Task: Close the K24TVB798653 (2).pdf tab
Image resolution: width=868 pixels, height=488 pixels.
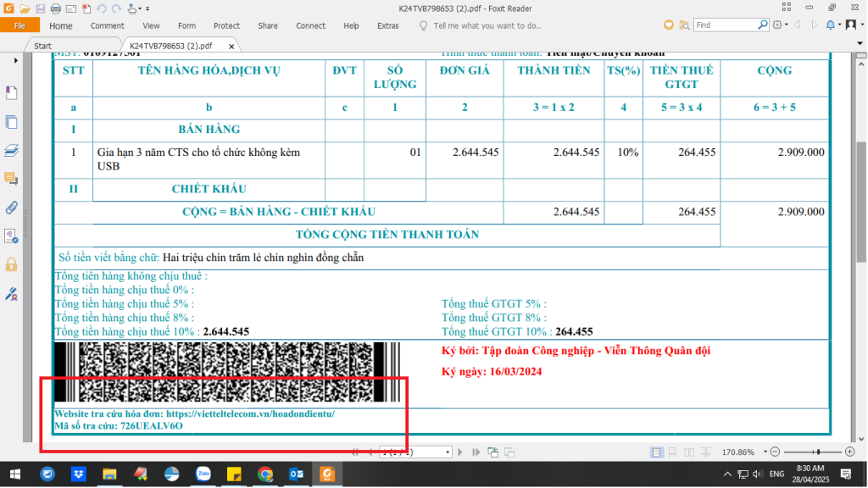Action: 231,47
